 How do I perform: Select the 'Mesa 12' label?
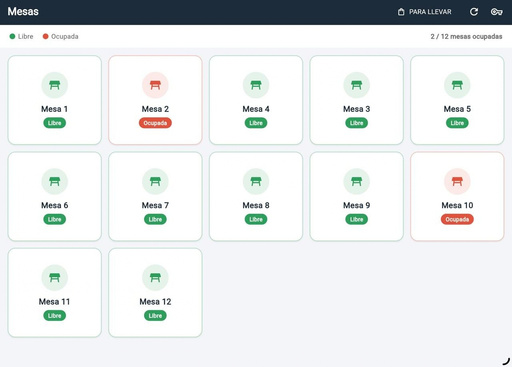(155, 302)
